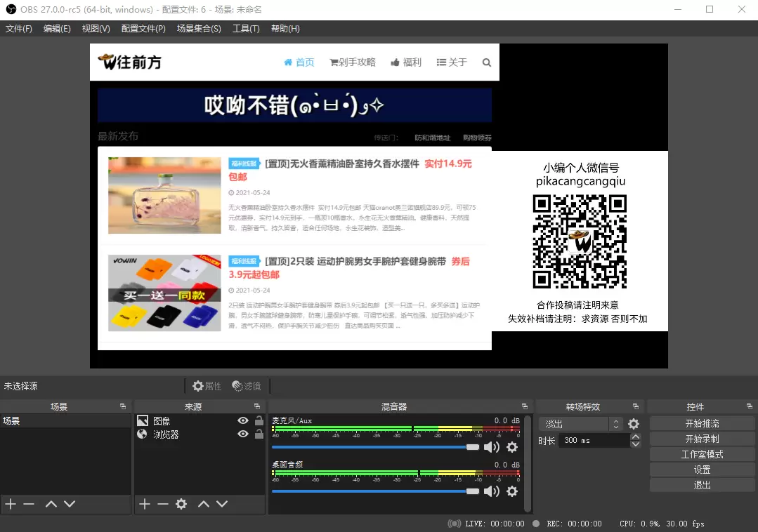758x532 pixels.
Task: Adjust 麦克风/Aux volume slider handle
Action: tap(472, 447)
